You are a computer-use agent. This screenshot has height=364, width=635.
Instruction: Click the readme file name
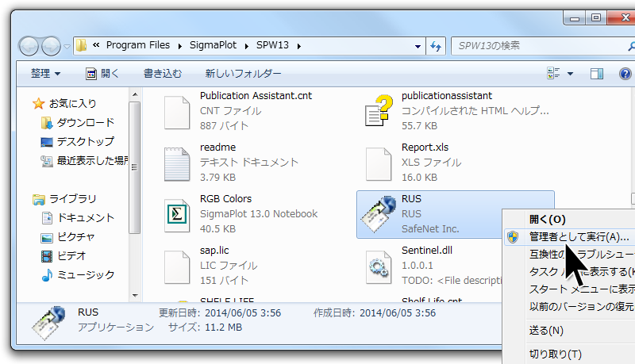[217, 148]
